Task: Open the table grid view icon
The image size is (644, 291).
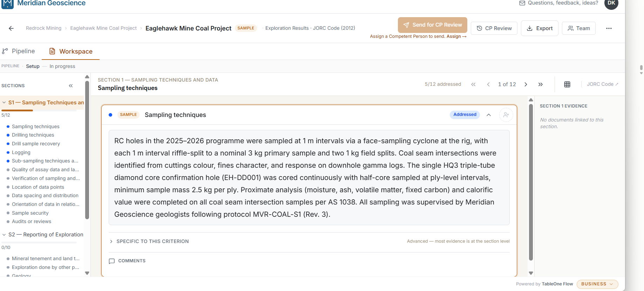Action: click(x=567, y=84)
